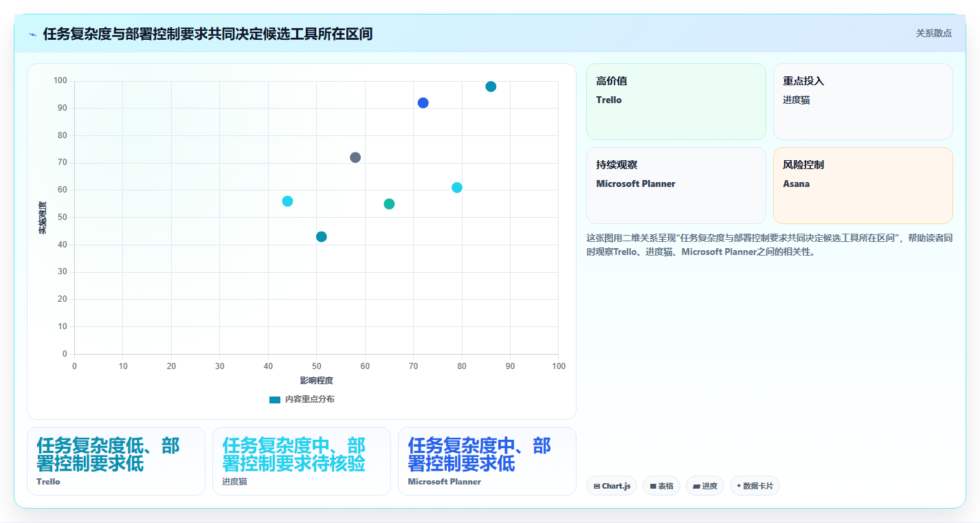Click the 内容重点分布 legend label
Image resolution: width=980 pixels, height=523 pixels.
[310, 399]
